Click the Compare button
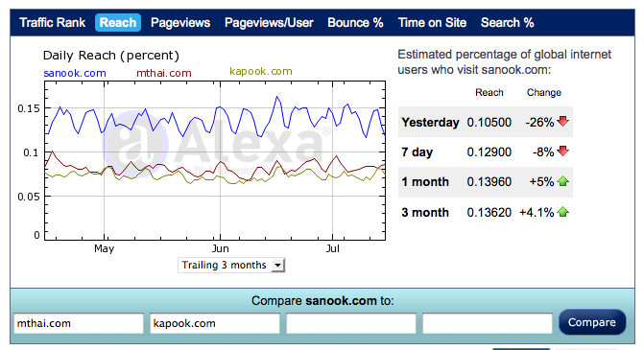This screenshot has width=644, height=350. pos(592,322)
